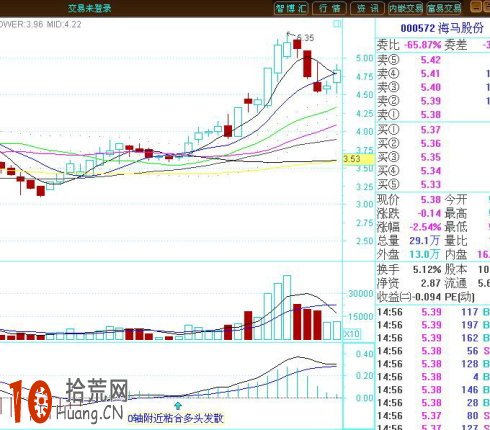Viewport: 490px width, 430px height.
Task: Click the 14:56 trade row with volume 162
Action: coord(433,338)
